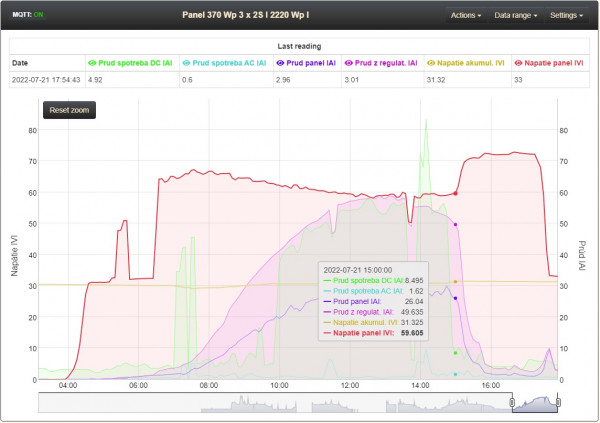Click the cyan Prud spotreba AC data point marker
The image size is (600, 423).
click(455, 374)
